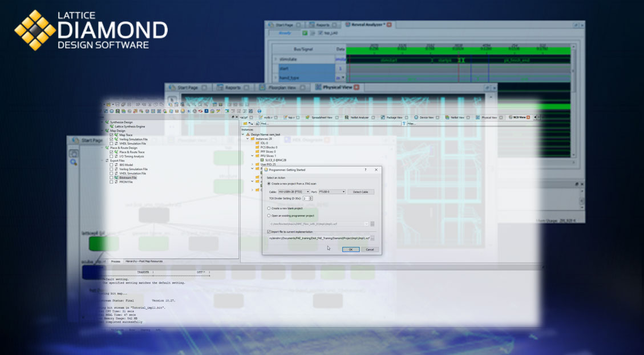Click the warning icon beside Design Name: ram_test
644x355 pixels.
click(x=248, y=134)
